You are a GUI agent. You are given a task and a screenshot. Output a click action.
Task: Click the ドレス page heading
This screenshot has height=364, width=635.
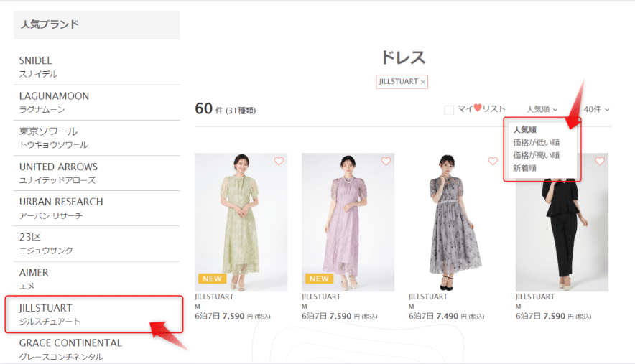pyautogui.click(x=403, y=57)
